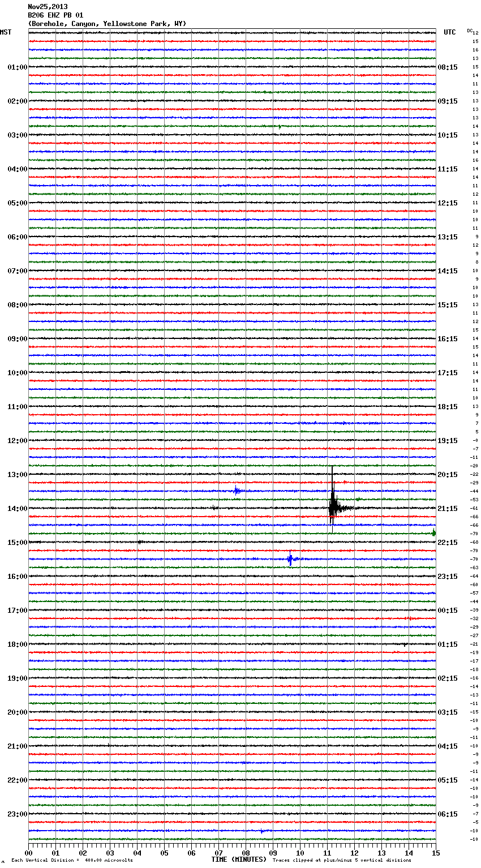Click the 21:15 UTC time label
This screenshot has width=481, height=868.
tap(448, 509)
